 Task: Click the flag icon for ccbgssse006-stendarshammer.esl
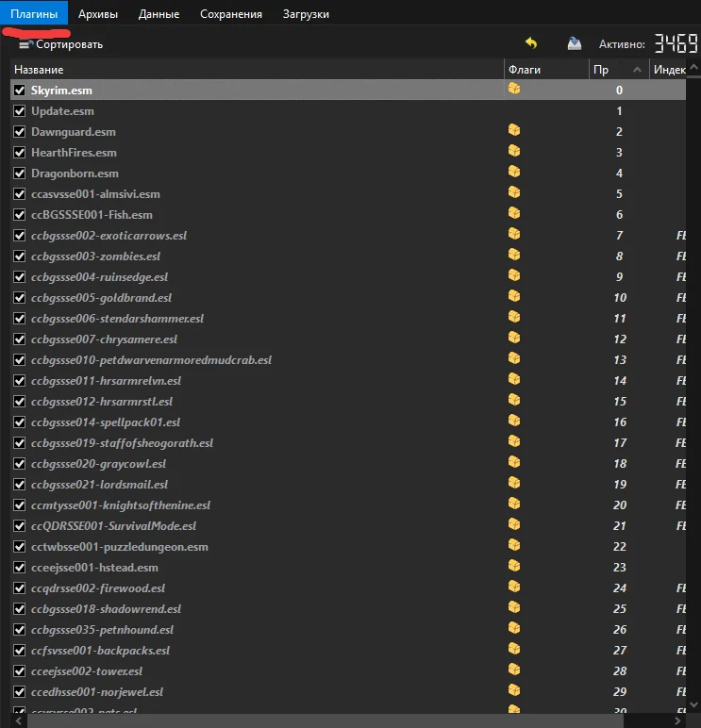[x=514, y=317]
